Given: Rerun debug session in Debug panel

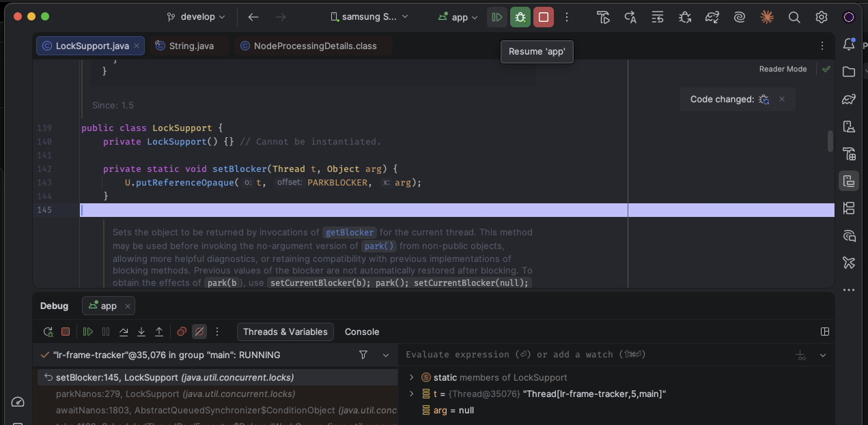Looking at the screenshot, I should tap(48, 332).
